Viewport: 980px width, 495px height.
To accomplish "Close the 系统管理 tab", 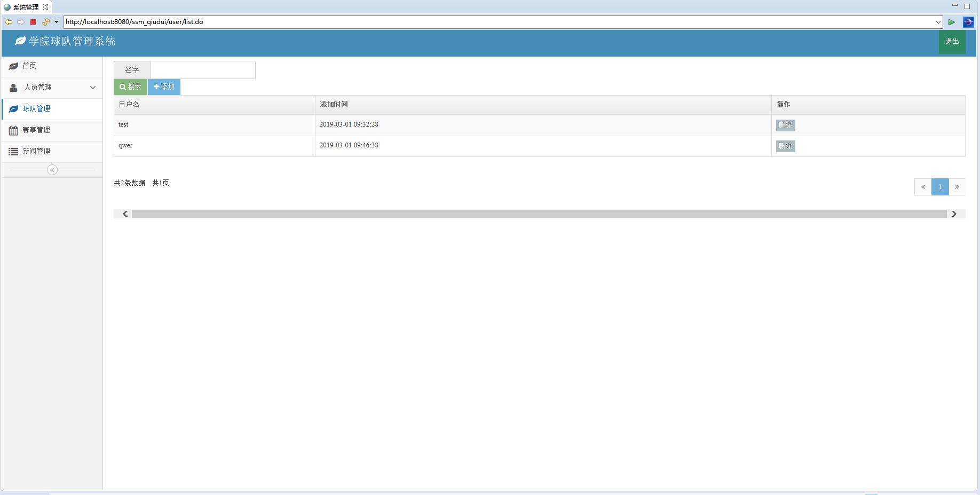I will coord(45,7).
